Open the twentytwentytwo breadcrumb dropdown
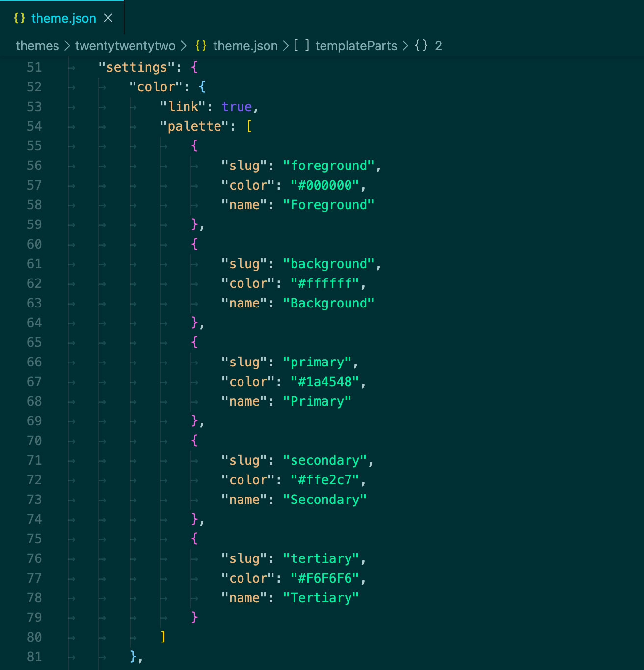Image resolution: width=644 pixels, height=670 pixels. point(125,46)
